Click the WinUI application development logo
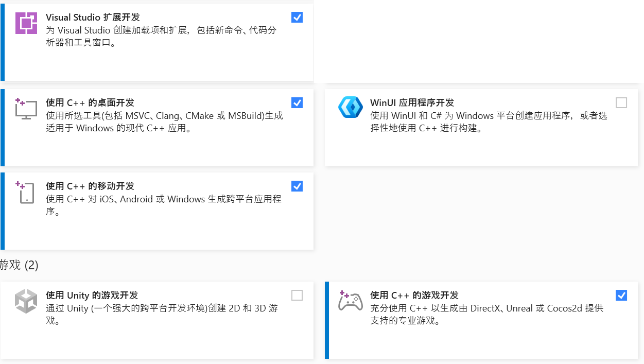 pos(351,108)
